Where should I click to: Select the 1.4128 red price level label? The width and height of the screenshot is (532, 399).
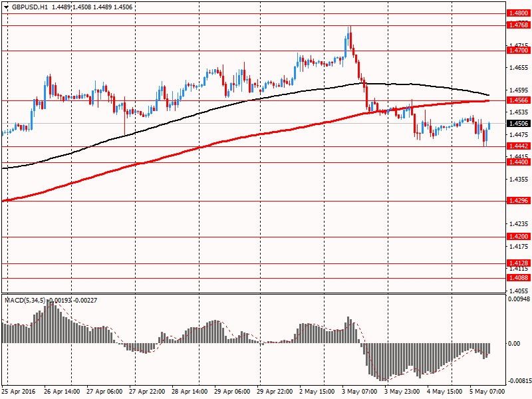pyautogui.click(x=519, y=263)
